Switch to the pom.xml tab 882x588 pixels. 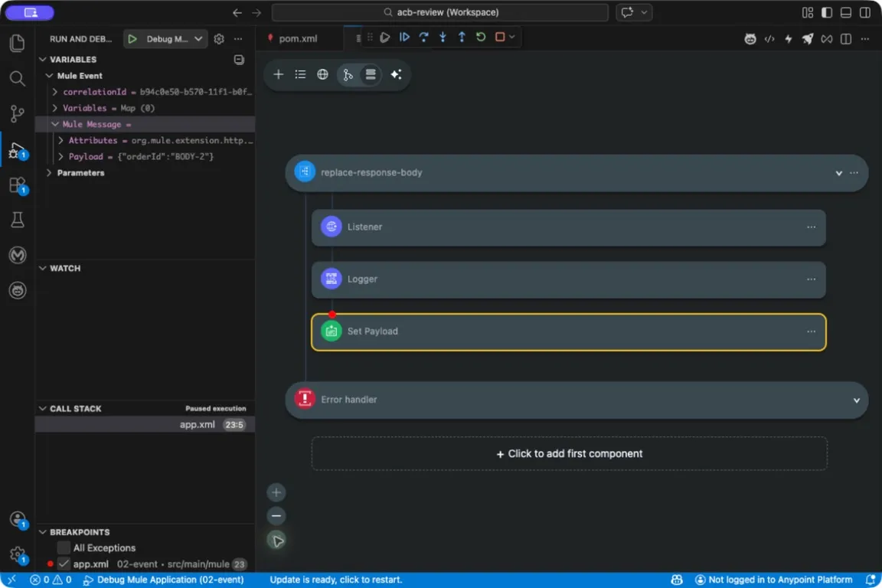point(298,39)
